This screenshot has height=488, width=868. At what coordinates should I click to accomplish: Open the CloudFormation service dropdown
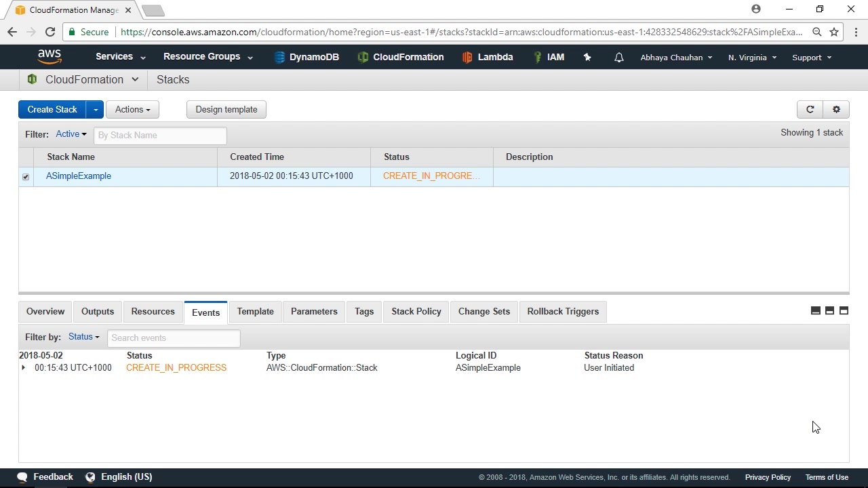click(83, 79)
